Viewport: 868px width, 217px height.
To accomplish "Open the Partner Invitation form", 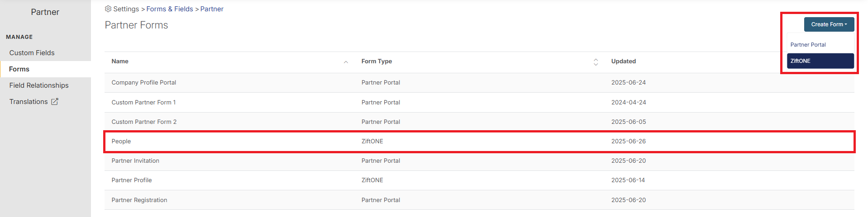I will coord(135,161).
